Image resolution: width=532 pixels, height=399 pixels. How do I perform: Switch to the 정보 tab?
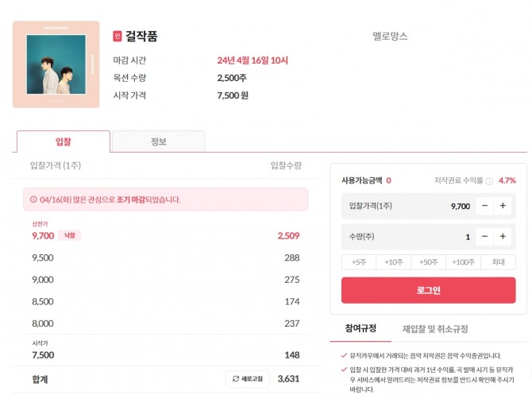pos(158,141)
